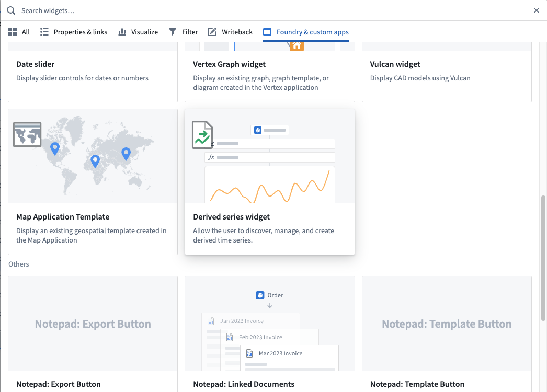Click the green chart document icon
This screenshot has width=547, height=392.
click(x=202, y=135)
